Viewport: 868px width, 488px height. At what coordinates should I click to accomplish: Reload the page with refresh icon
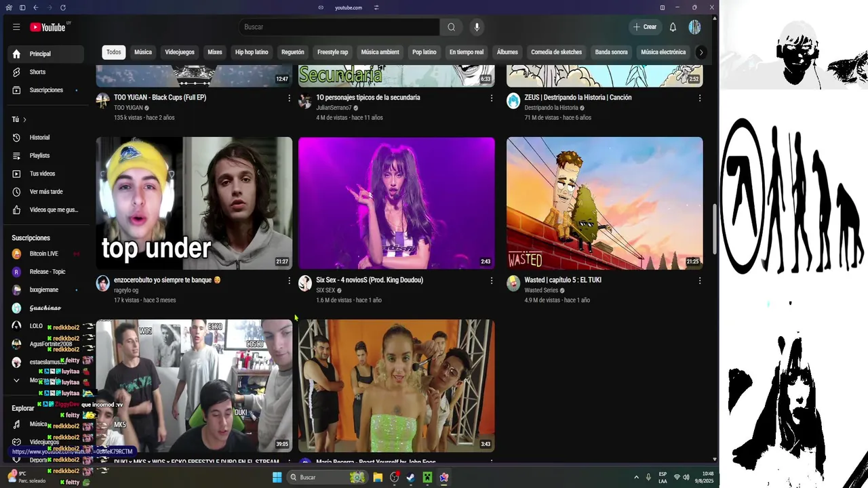pyautogui.click(x=63, y=7)
